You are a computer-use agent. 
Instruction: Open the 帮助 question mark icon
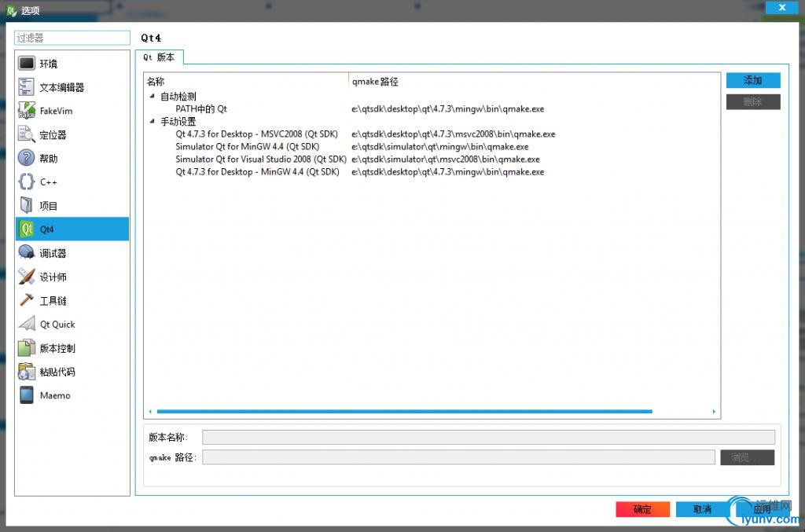pyautogui.click(x=26, y=158)
